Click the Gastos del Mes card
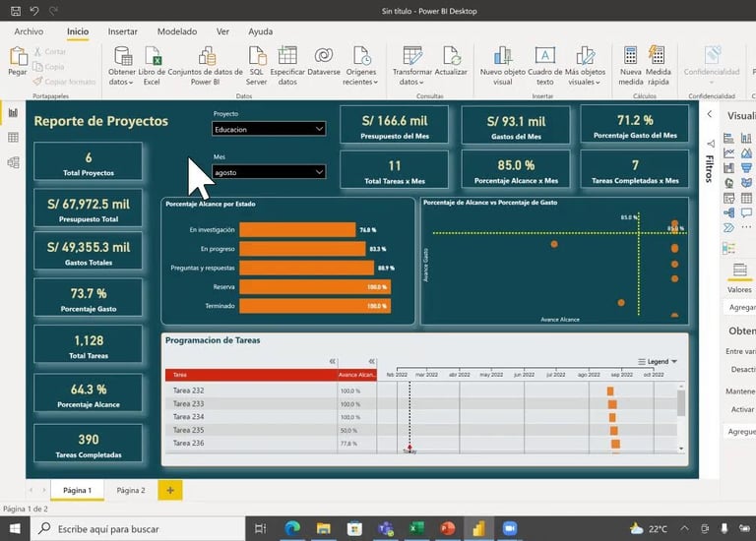Image resolution: width=756 pixels, height=541 pixels. (x=516, y=125)
